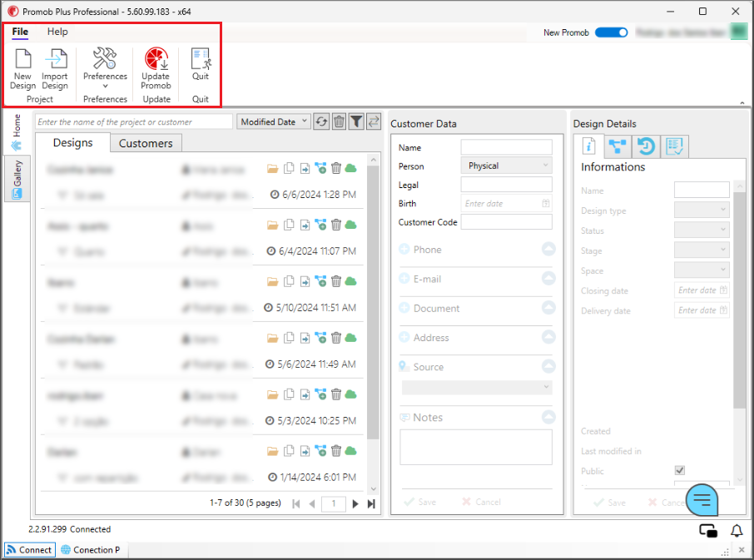Open folder icon for the 6/6/2024 design
This screenshot has height=560, width=754.
pos(273,169)
